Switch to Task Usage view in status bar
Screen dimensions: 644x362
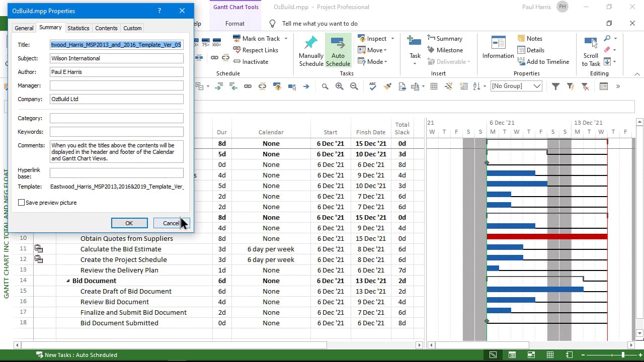(x=512, y=355)
